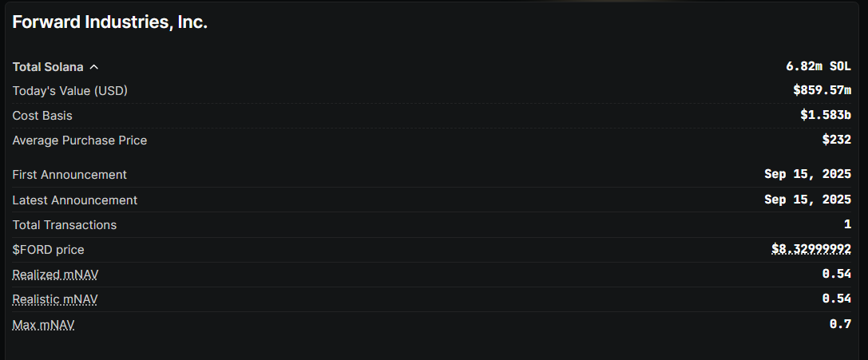Select the Average Purchase Price label

point(80,140)
